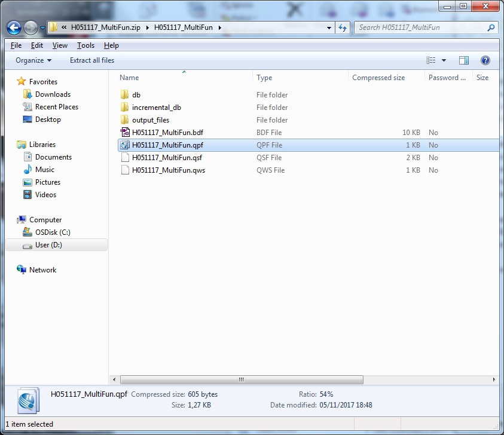The height and width of the screenshot is (435, 504).
Task: Click H051117_MultiFun.zip in the address path
Action: coord(105,27)
